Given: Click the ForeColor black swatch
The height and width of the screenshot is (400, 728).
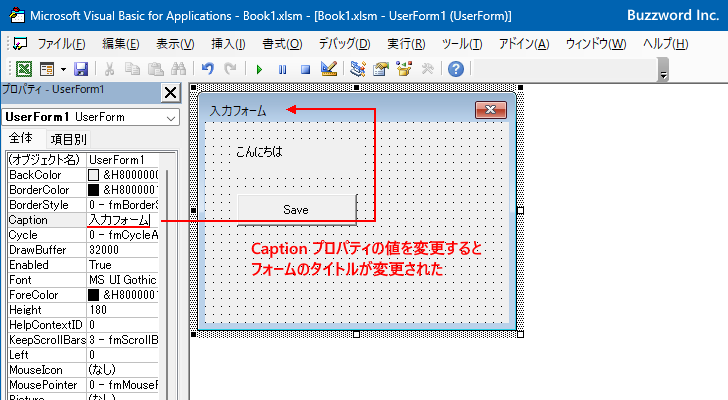Looking at the screenshot, I should click(93, 295).
